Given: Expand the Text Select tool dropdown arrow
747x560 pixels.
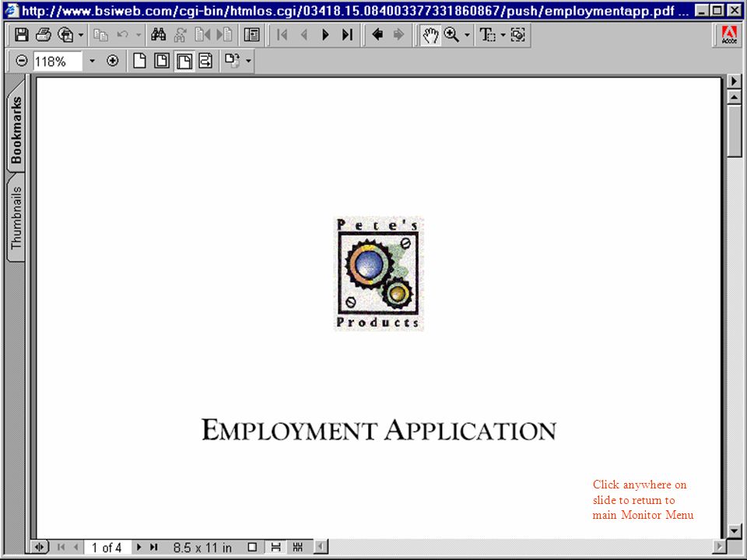Looking at the screenshot, I should [503, 35].
